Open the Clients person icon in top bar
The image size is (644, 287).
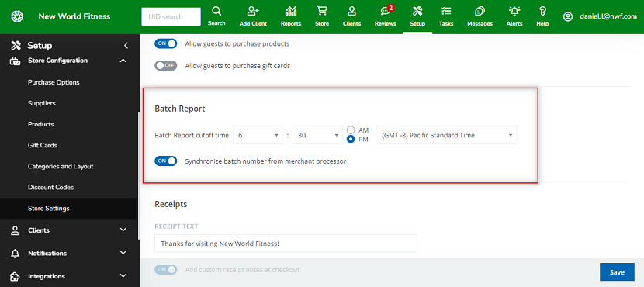pyautogui.click(x=351, y=11)
